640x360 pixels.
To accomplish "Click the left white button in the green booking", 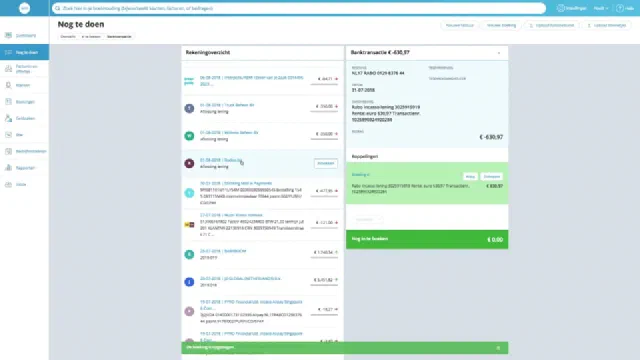I will coord(470,176).
